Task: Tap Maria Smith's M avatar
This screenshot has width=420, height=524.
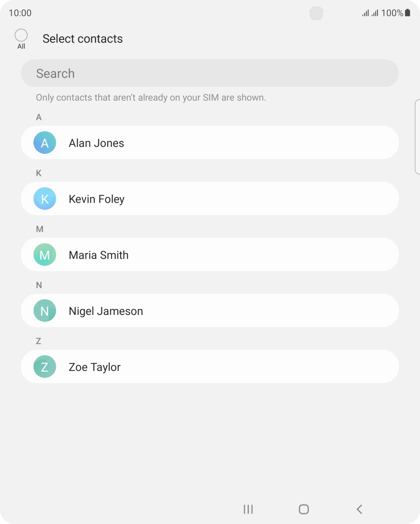Action: tap(45, 255)
